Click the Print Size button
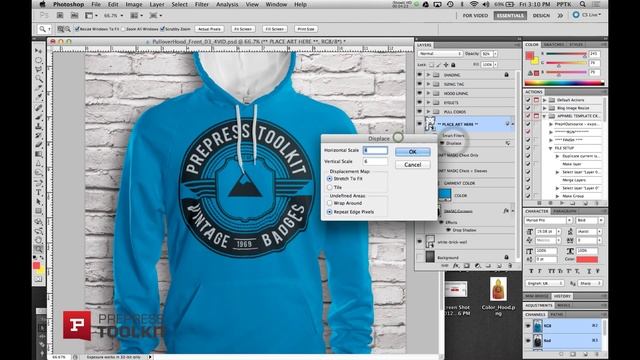The width and height of the screenshot is (640, 360). (306, 29)
